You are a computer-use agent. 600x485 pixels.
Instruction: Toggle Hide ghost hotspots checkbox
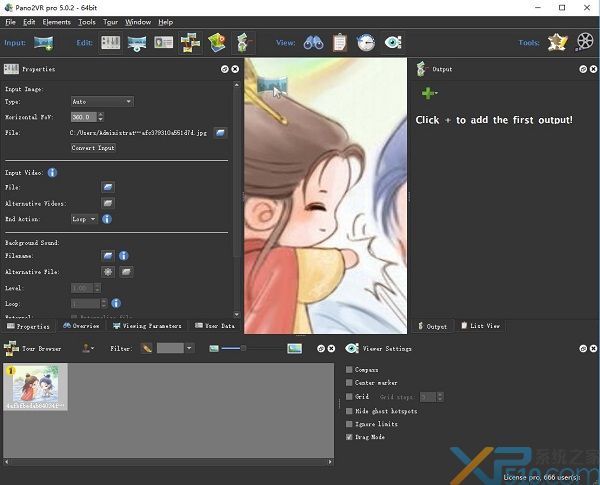pyautogui.click(x=349, y=411)
